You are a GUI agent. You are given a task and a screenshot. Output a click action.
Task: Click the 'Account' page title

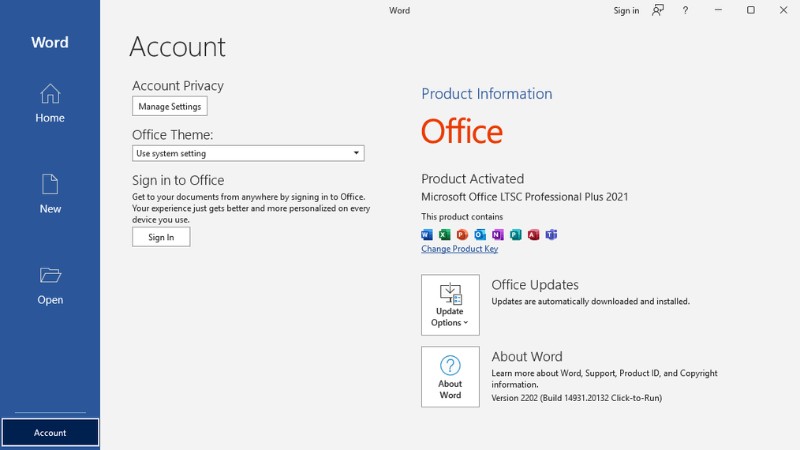click(x=177, y=47)
